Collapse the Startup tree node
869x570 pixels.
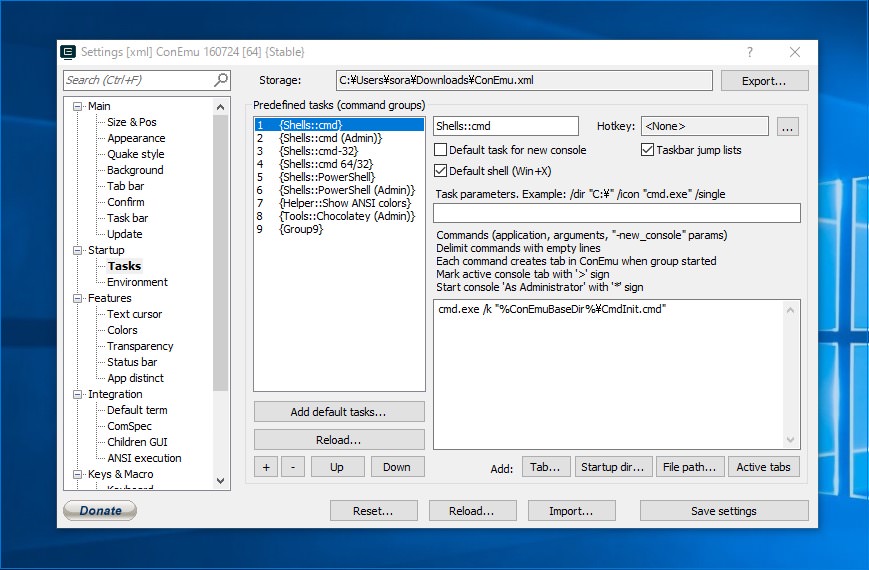(78, 250)
